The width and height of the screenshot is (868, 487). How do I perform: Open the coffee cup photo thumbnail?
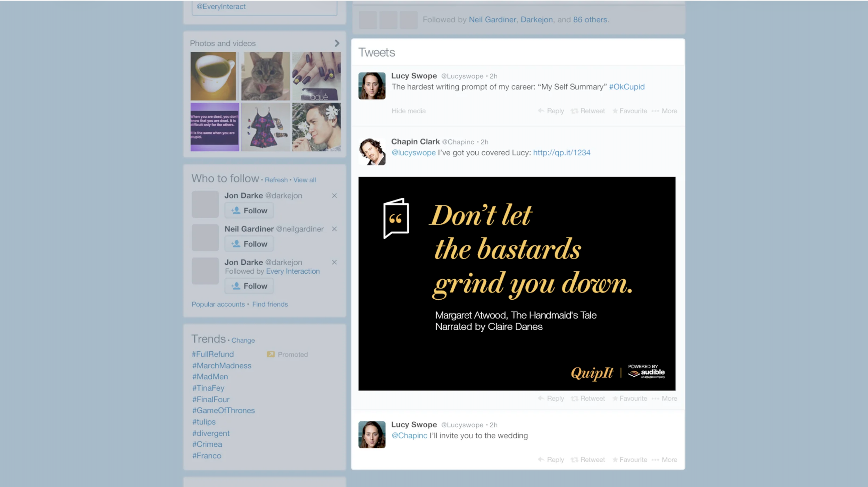coord(213,76)
